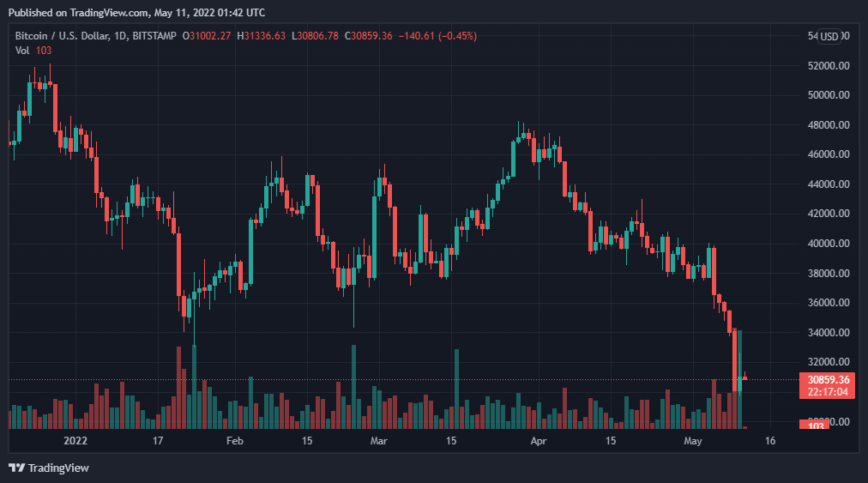This screenshot has height=483, width=868.
Task: Click the 52000.00 price axis label
Action: coord(829,66)
